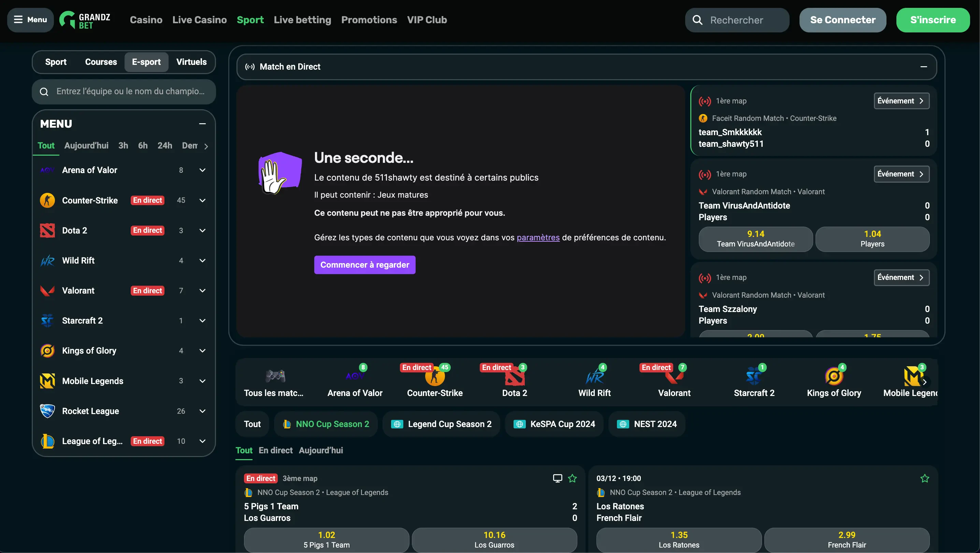Bet 2.99 on French Flair
980x553 pixels.
[847, 540]
